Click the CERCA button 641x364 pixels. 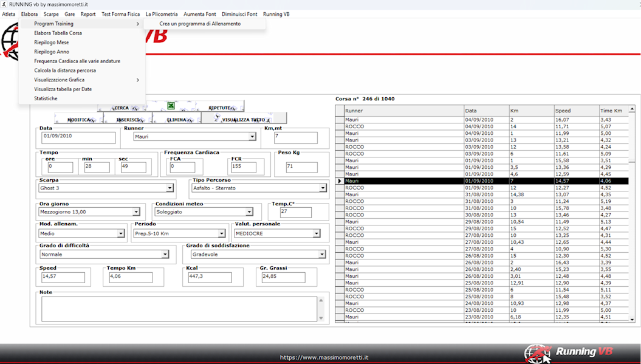[122, 108]
